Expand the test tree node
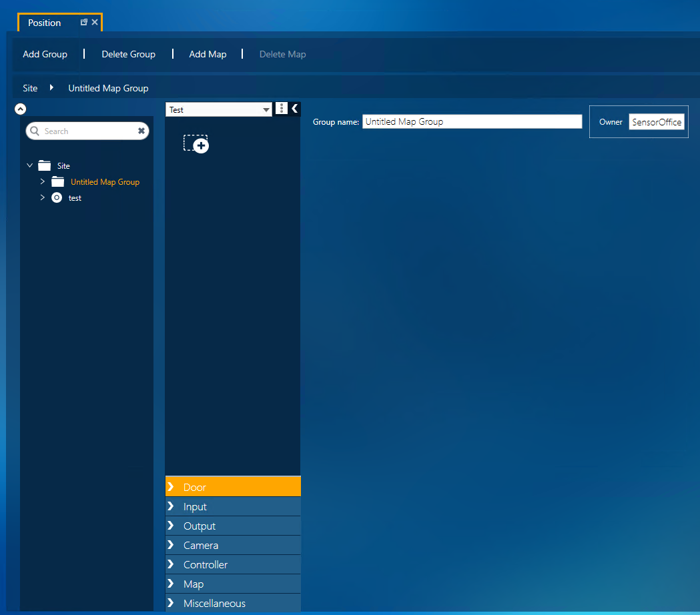 click(43, 197)
